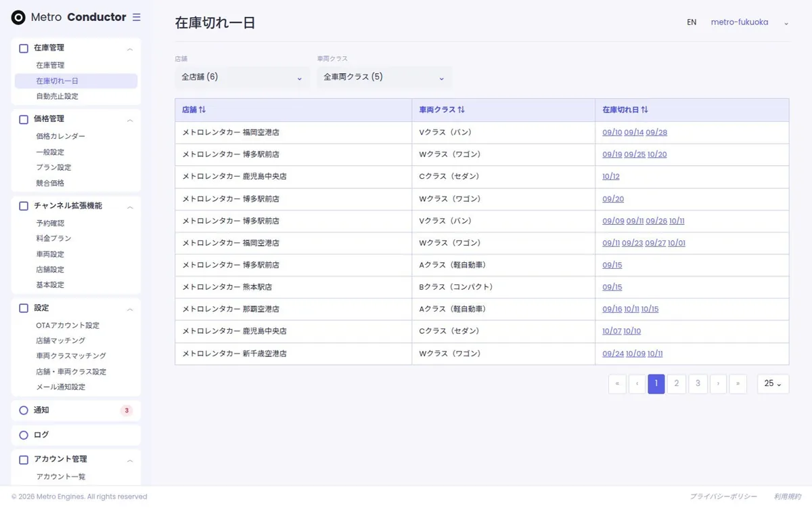Click the 価格管理 section square icon

[x=24, y=119]
